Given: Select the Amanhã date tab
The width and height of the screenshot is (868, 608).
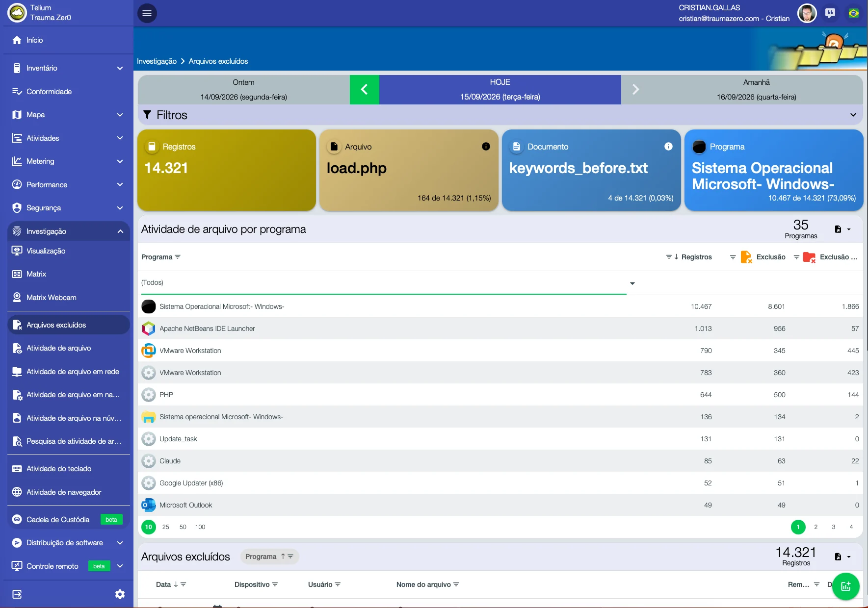Looking at the screenshot, I should (756, 89).
